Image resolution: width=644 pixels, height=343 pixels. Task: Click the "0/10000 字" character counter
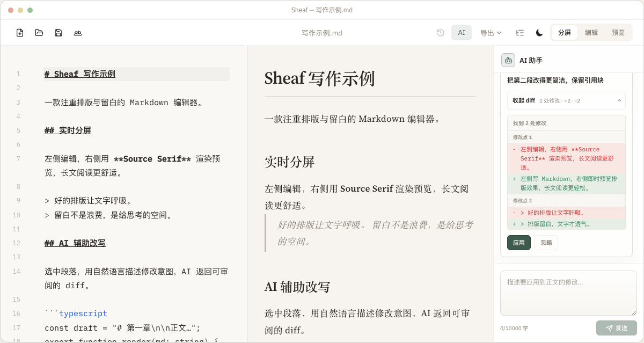(514, 328)
